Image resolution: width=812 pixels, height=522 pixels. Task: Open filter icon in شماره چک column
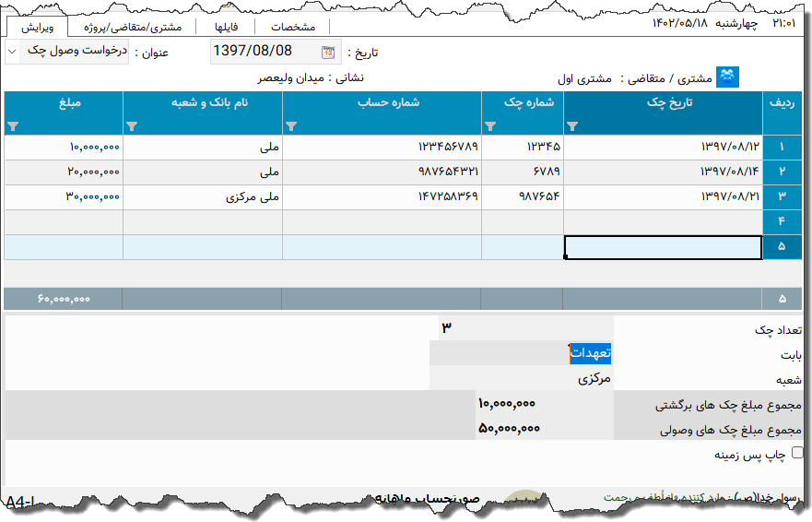tap(489, 126)
